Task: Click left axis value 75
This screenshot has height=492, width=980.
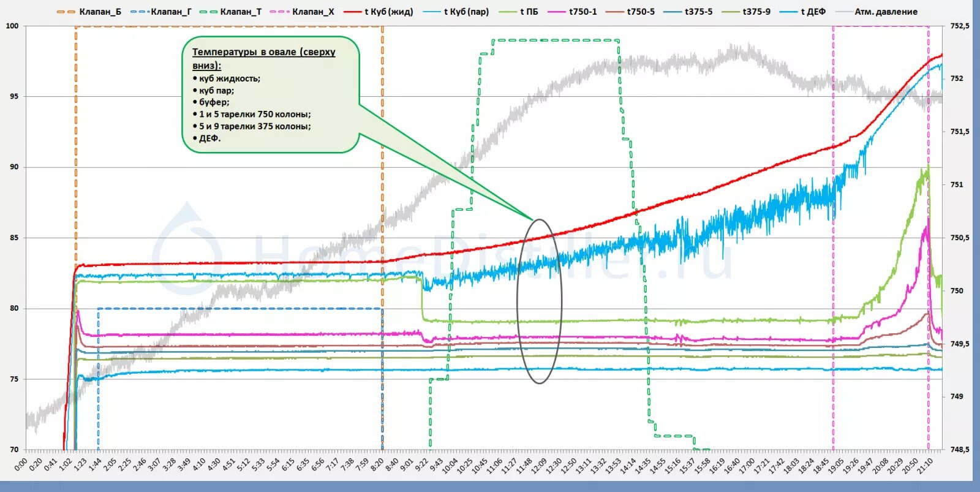Action: click(14, 379)
